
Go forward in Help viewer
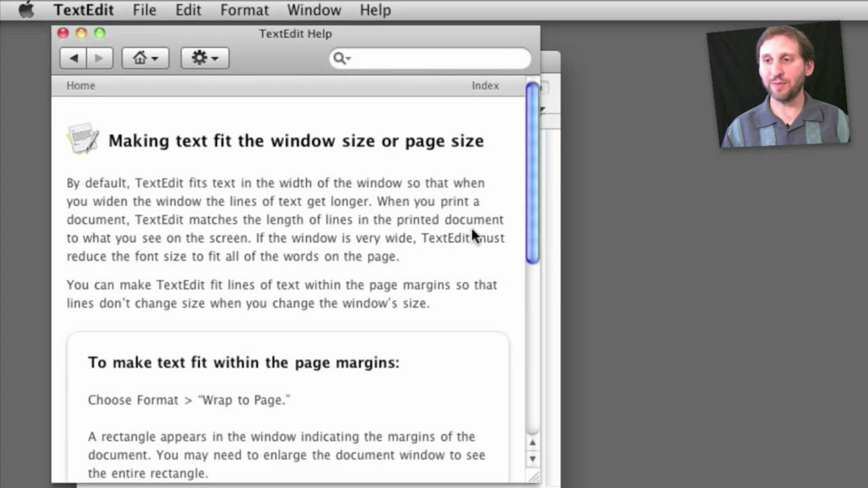(99, 58)
